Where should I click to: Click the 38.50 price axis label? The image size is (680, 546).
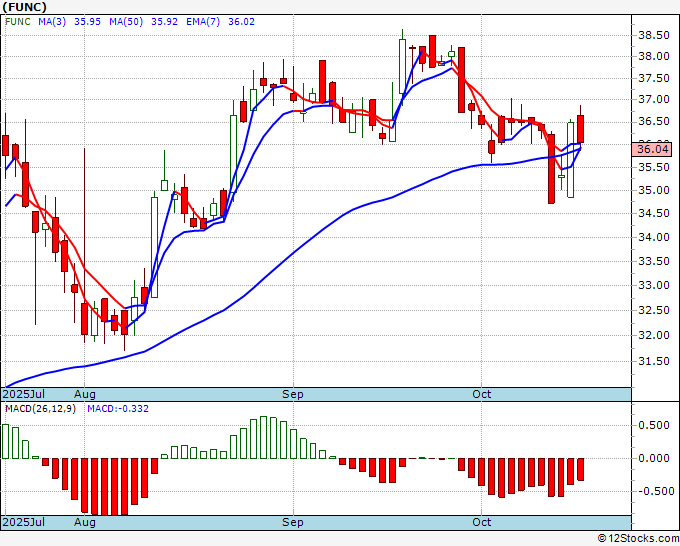[x=654, y=36]
